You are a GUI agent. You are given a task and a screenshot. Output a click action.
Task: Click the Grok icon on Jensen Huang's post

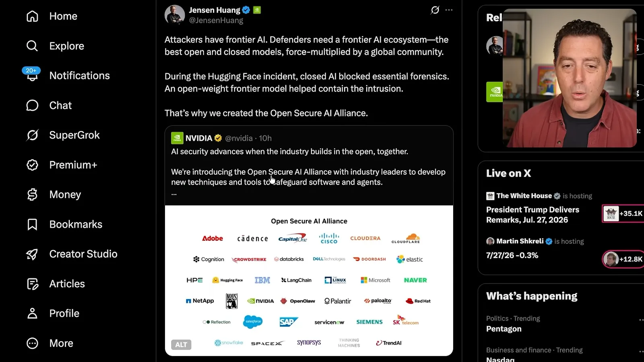(435, 10)
